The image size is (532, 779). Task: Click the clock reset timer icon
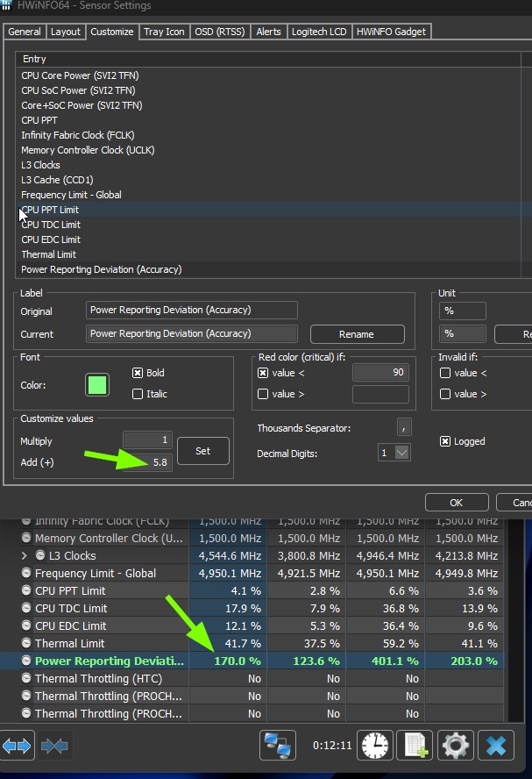click(375, 745)
